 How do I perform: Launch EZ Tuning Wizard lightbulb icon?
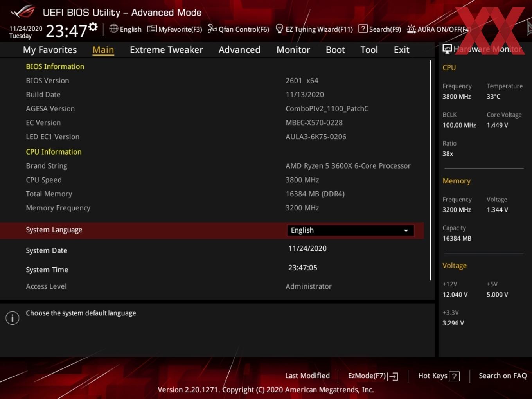coord(279,29)
